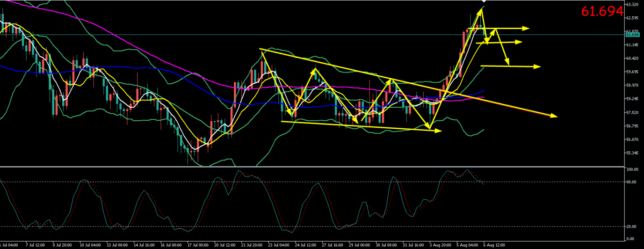Select the 8 Jul 20:00 time label

[63, 245]
